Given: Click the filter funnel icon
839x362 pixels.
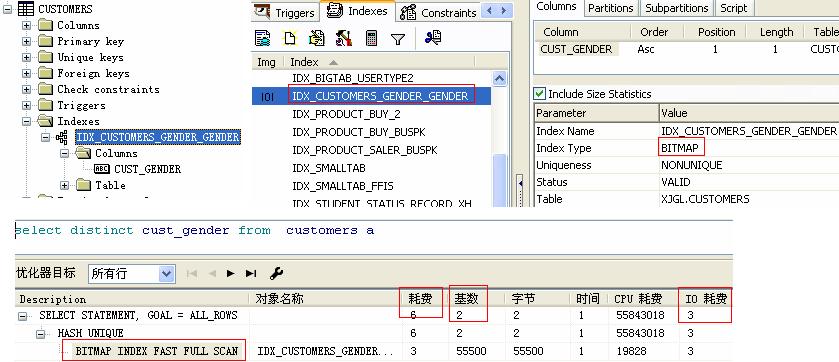Looking at the screenshot, I should (398, 39).
